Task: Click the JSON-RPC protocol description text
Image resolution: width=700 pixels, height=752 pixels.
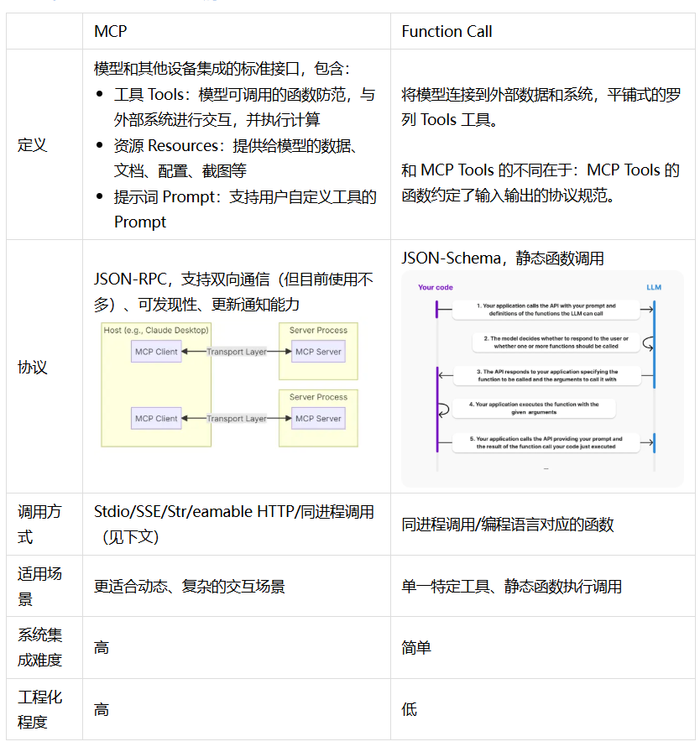Action: (x=233, y=291)
